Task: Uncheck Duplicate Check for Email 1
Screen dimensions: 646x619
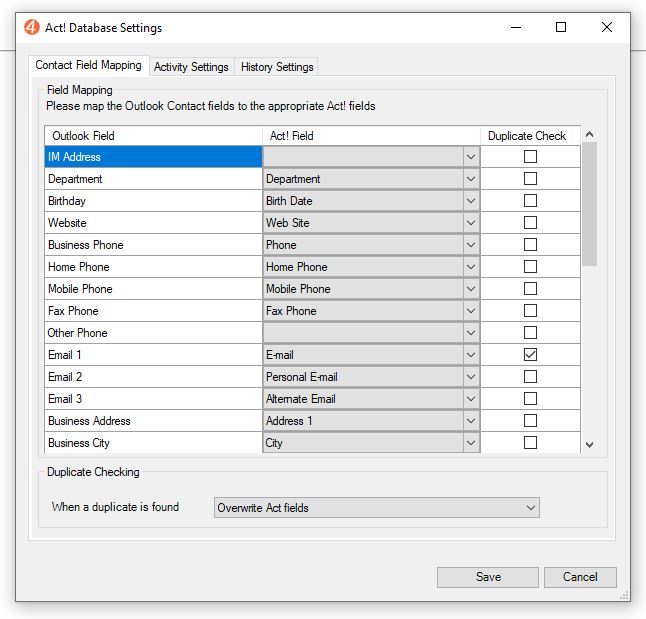Action: [x=530, y=354]
